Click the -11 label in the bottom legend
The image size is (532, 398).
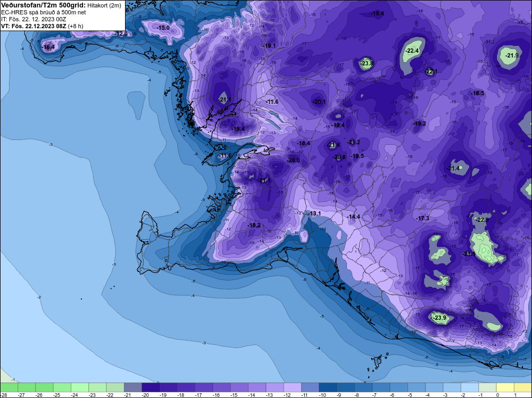tap(305, 395)
